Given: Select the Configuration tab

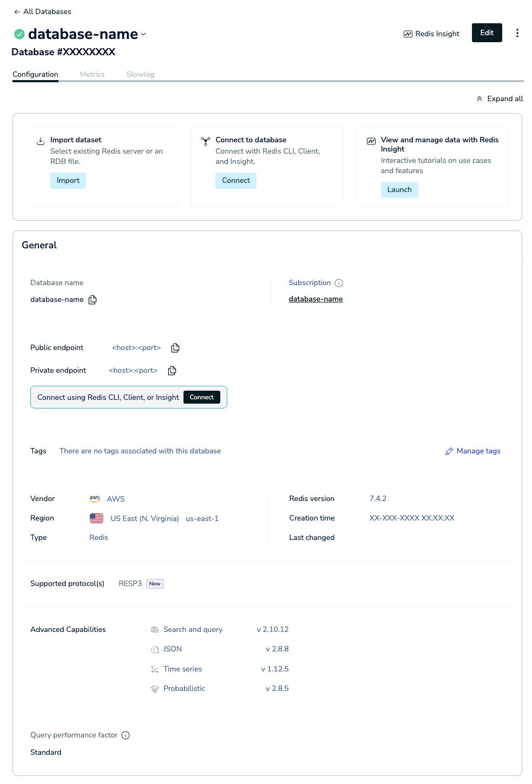Looking at the screenshot, I should pos(35,74).
